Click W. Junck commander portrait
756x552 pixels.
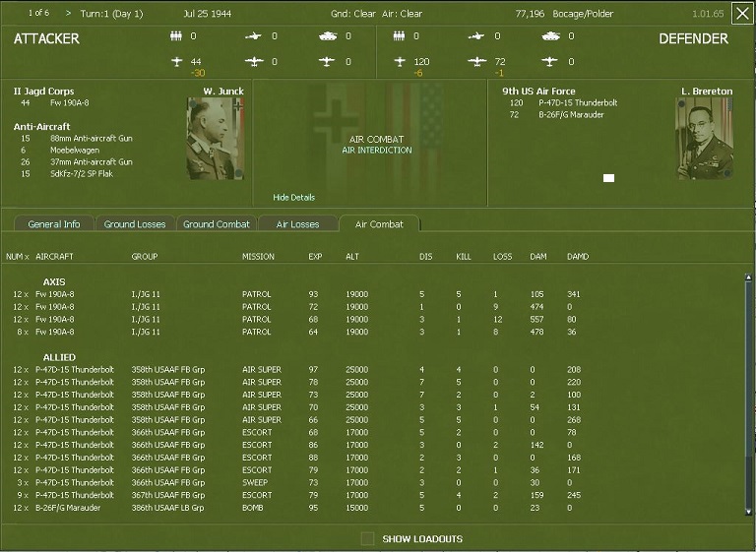[215, 139]
